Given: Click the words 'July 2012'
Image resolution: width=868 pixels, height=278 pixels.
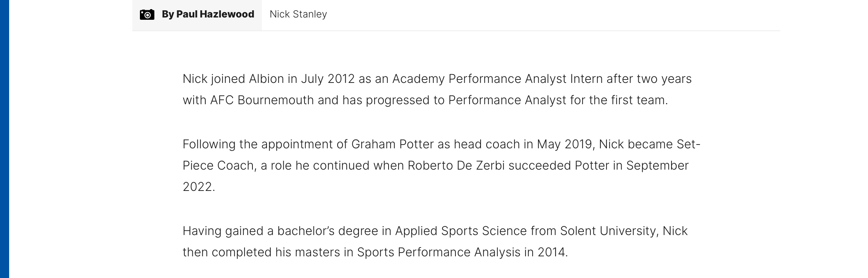Looking at the screenshot, I should 328,79.
